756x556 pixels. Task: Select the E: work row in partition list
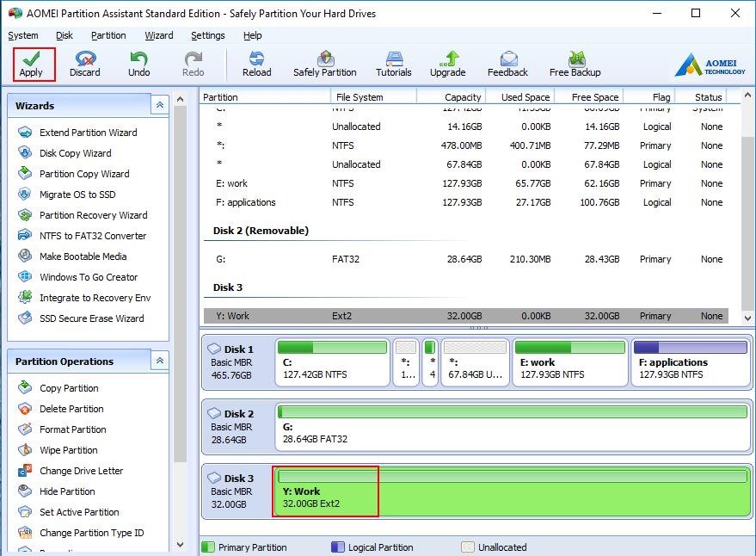tap(466, 183)
